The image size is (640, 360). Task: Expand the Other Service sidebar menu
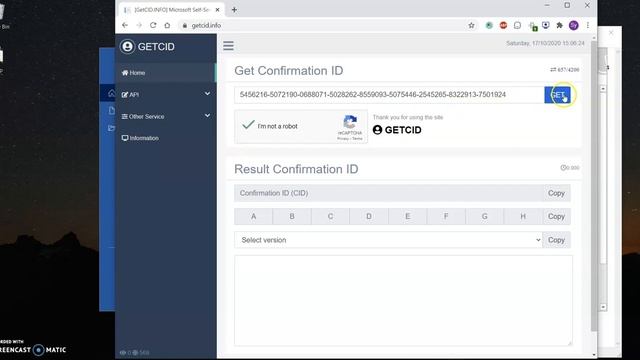[x=166, y=116]
